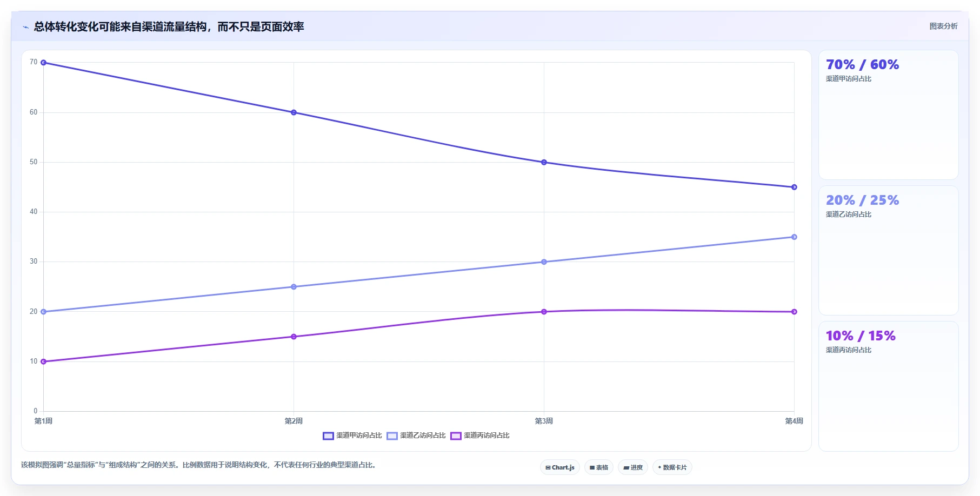Click 渠道甲 data point at 第2周 (60)

click(294, 112)
